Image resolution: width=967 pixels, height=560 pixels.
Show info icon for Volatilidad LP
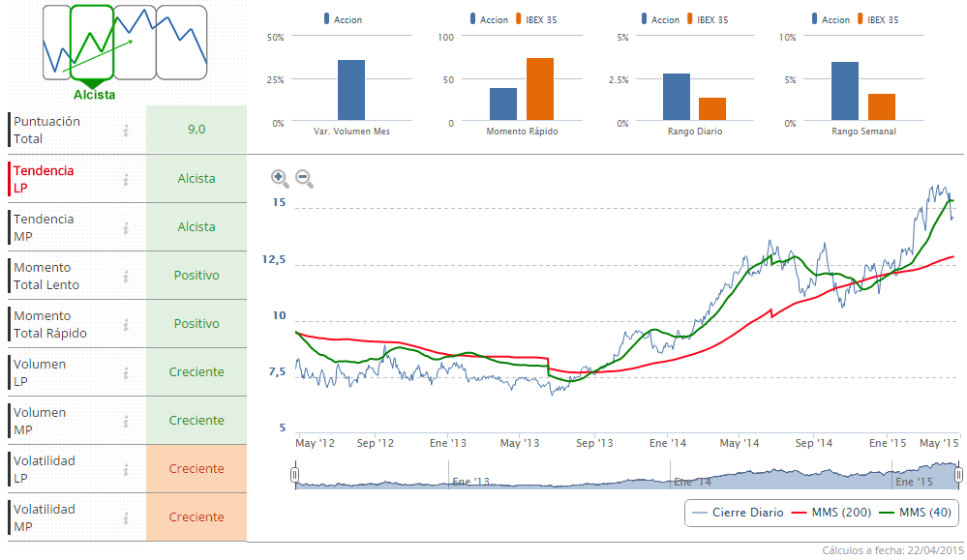click(126, 469)
